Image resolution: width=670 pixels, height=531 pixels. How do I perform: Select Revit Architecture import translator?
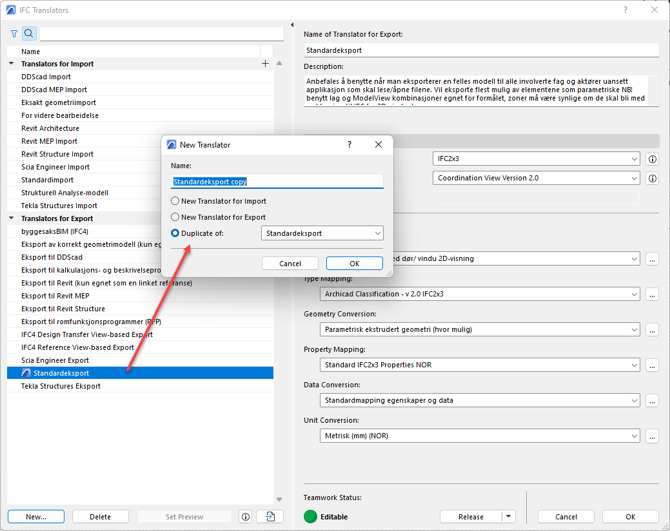(50, 128)
